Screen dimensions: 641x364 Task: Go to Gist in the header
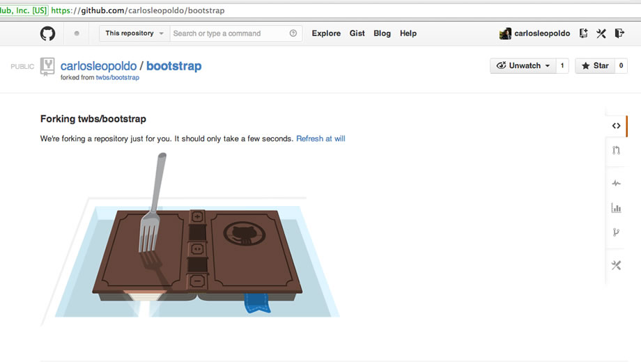tap(357, 33)
